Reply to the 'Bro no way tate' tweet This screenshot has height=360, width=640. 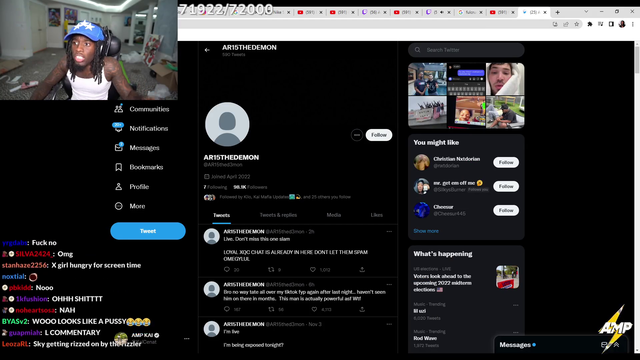[x=227, y=309]
